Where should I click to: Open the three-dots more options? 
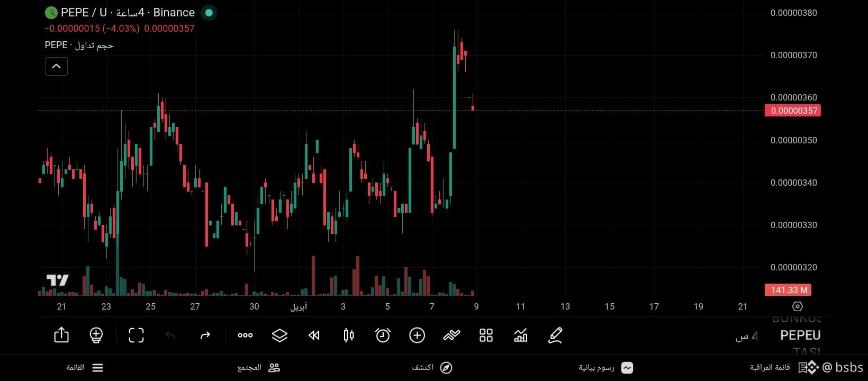click(x=245, y=335)
